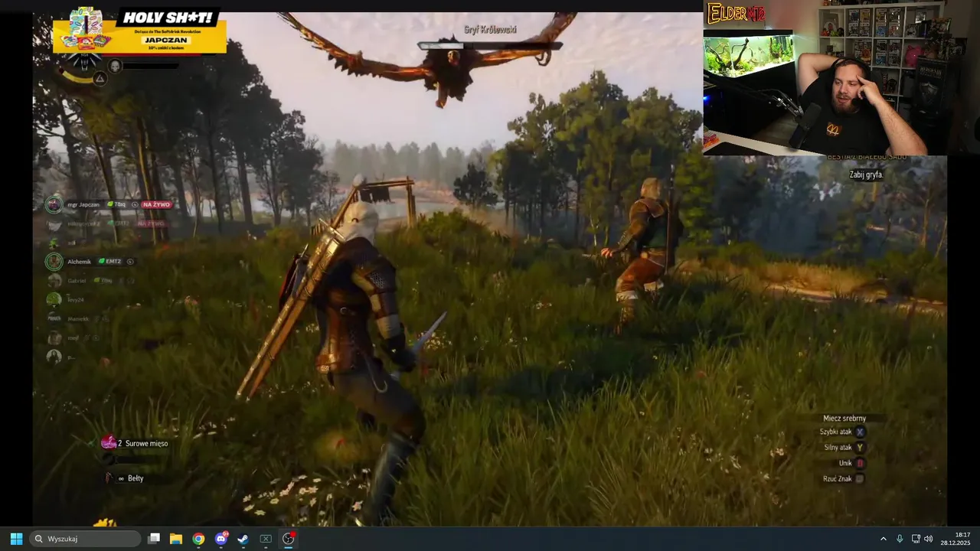Image resolution: width=980 pixels, height=551 pixels.
Task: Click the Gryf Królewski boss name
Action: [x=490, y=30]
